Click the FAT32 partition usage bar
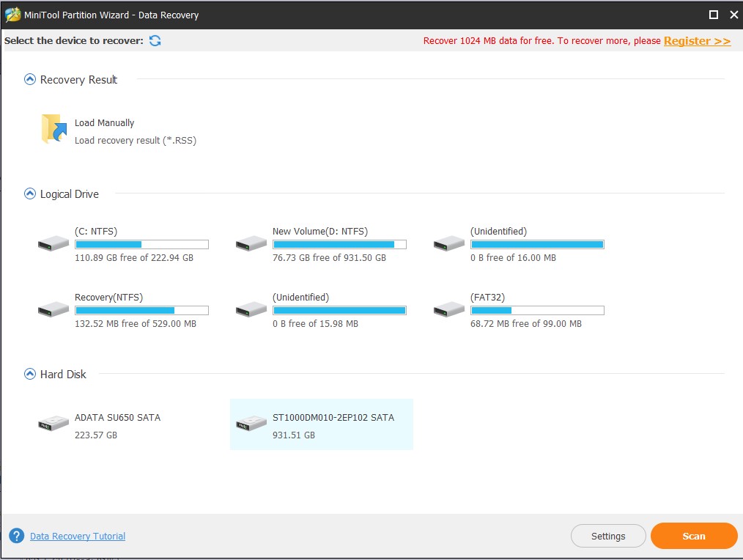The image size is (743, 560). pos(537,310)
